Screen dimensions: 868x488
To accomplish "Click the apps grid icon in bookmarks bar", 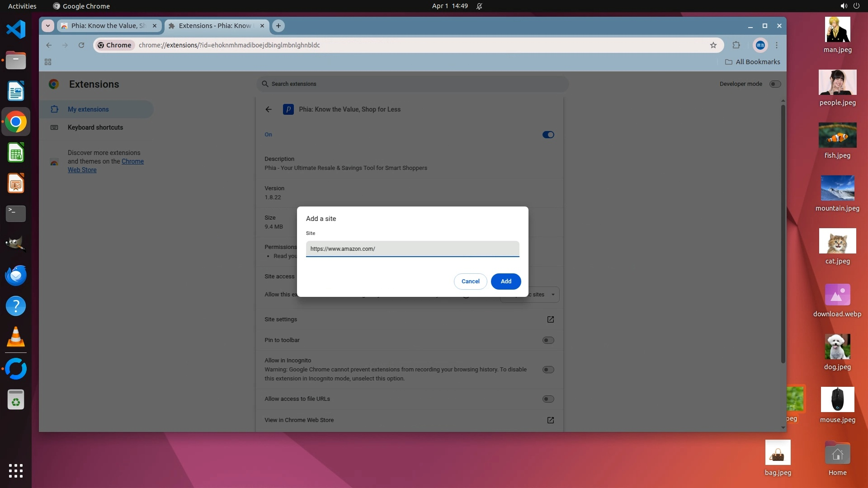I will pyautogui.click(x=48, y=62).
